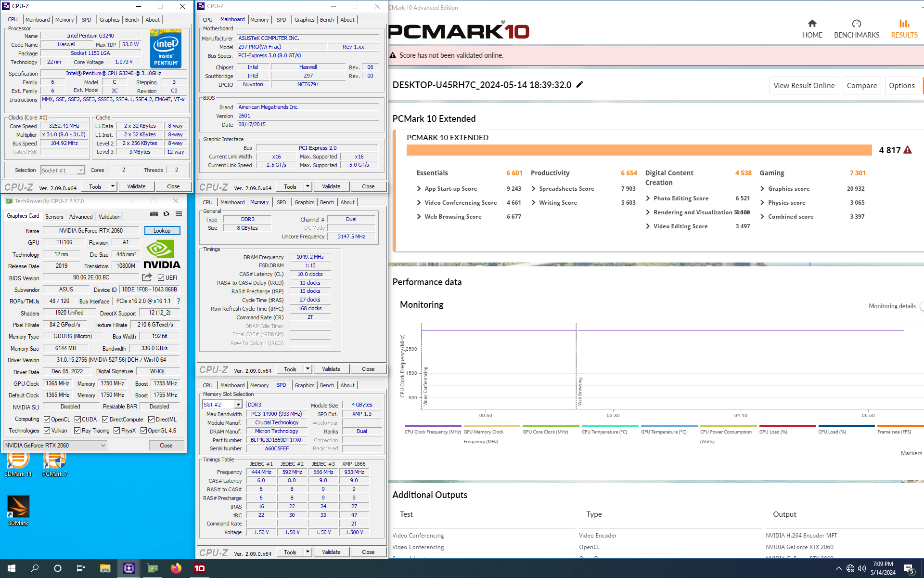Refresh GPU-Z data icon
Viewport: 924px width, 578px height.
[x=167, y=214]
